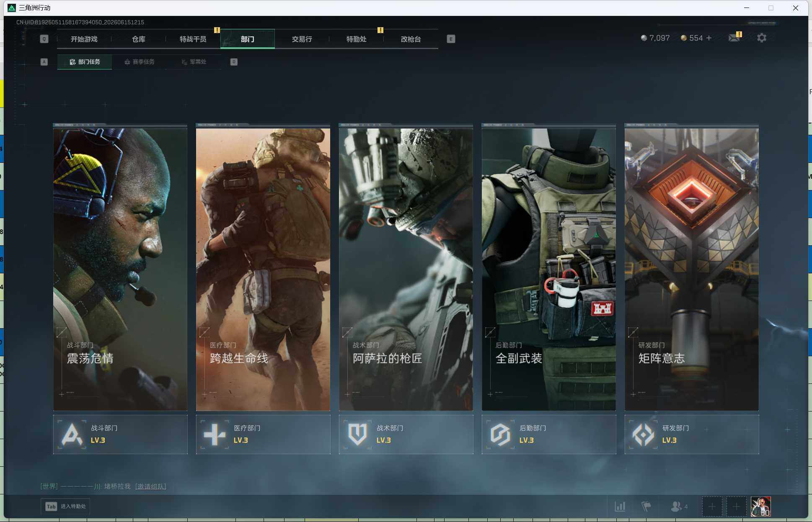Screen dimensions: 812x522
Task: Click the 邀请组队 link in chat
Action: [x=151, y=486]
